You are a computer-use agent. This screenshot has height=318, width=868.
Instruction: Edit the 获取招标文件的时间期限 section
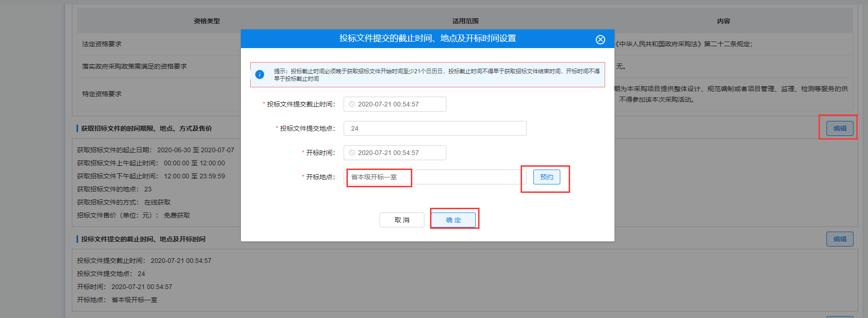click(x=840, y=128)
